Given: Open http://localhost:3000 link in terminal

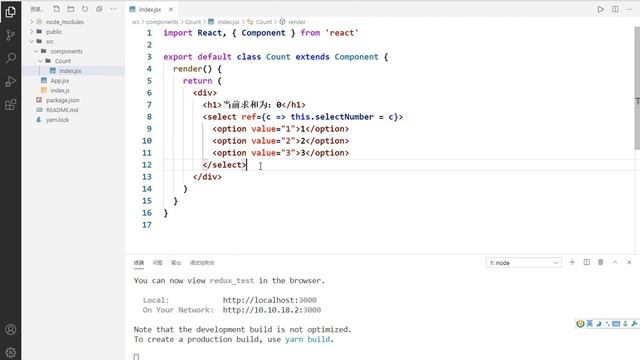Looking at the screenshot, I should tap(269, 300).
